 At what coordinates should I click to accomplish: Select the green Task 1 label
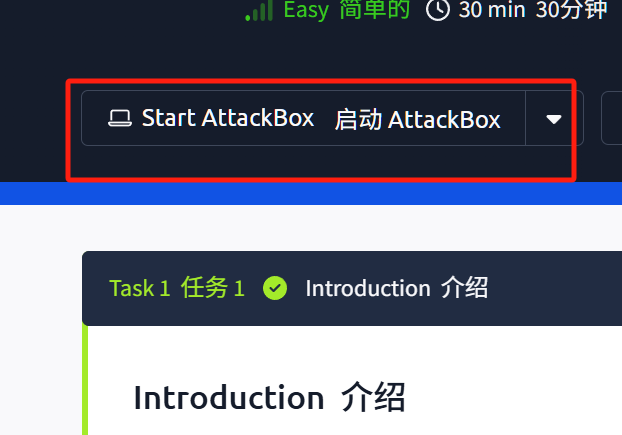140,288
